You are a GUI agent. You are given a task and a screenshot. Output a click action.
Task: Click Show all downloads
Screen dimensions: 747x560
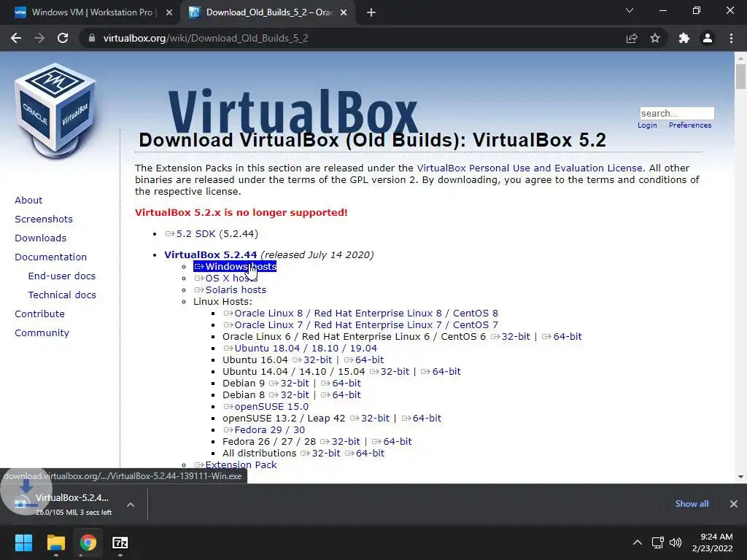pyautogui.click(x=692, y=504)
